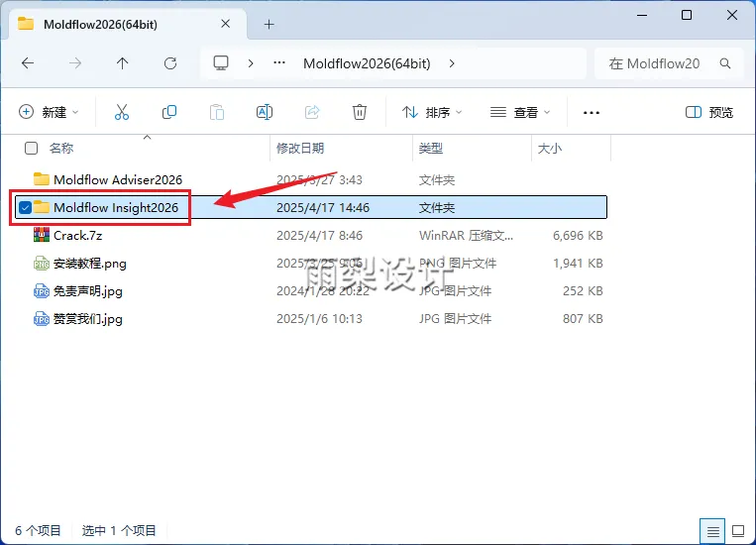Go up one folder level

click(123, 63)
